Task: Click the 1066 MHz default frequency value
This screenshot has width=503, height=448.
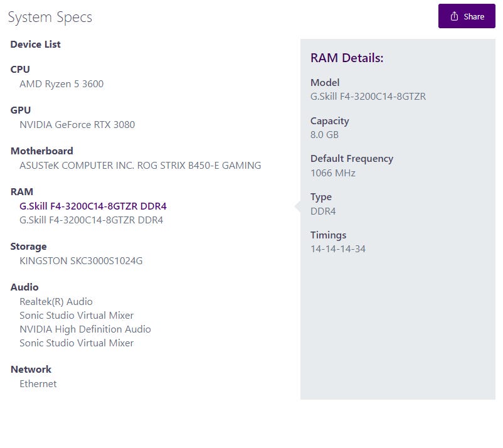Action: pos(332,173)
